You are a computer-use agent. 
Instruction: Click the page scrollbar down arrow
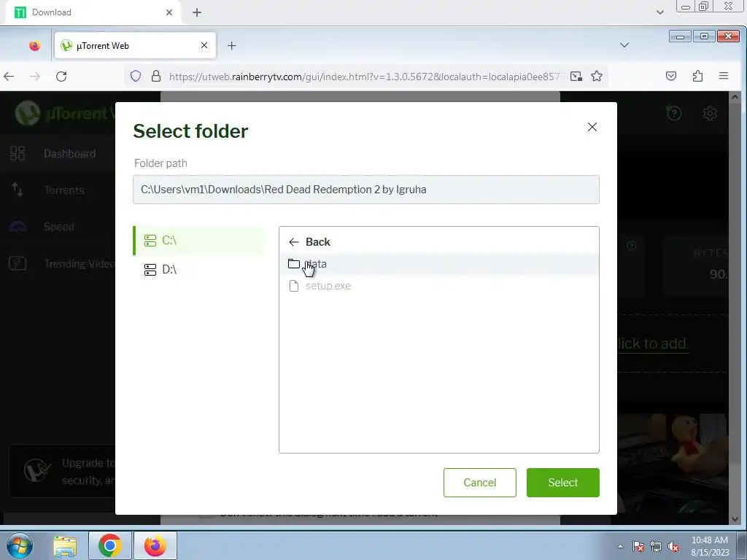point(735,519)
